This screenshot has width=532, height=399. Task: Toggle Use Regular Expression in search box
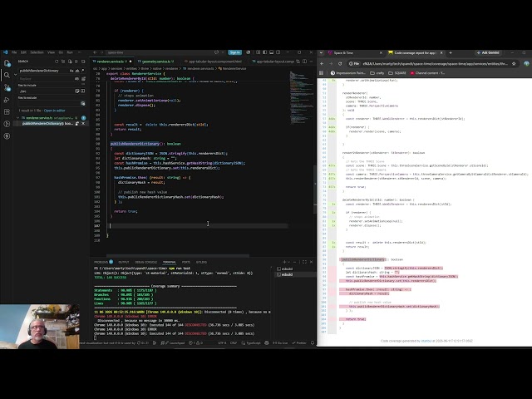(x=82, y=71)
